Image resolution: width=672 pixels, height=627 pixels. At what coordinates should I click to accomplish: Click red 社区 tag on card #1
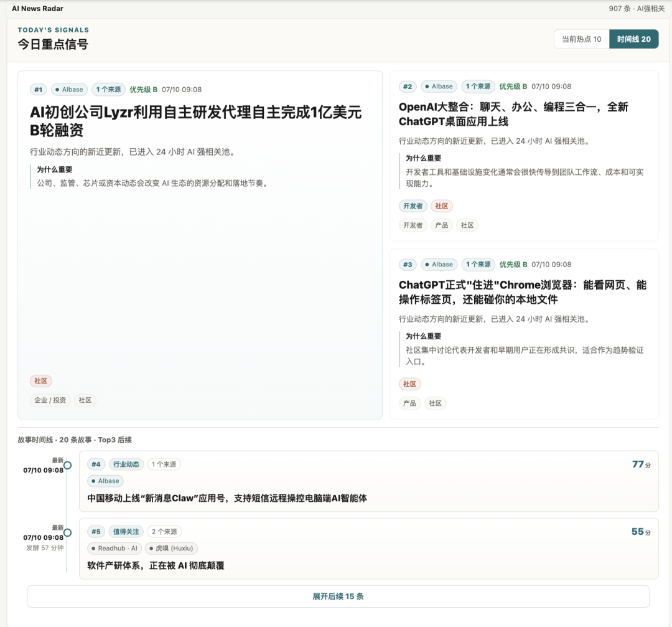(x=40, y=381)
